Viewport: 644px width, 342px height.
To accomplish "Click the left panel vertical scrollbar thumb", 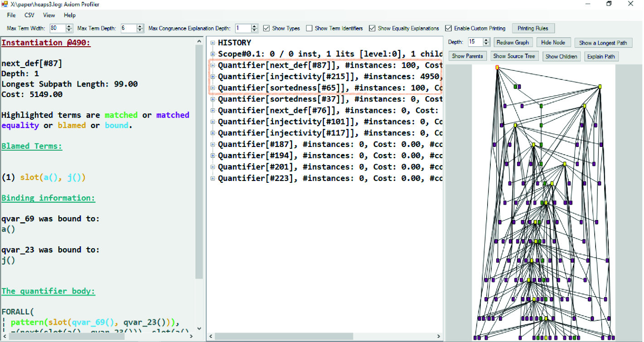I will pos(199,161).
